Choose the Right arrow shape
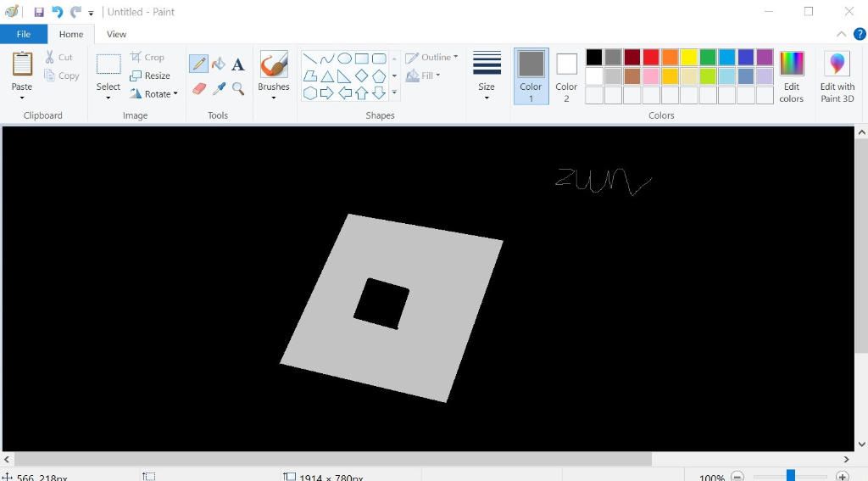Viewport: 868px width, 481px height. click(x=327, y=93)
